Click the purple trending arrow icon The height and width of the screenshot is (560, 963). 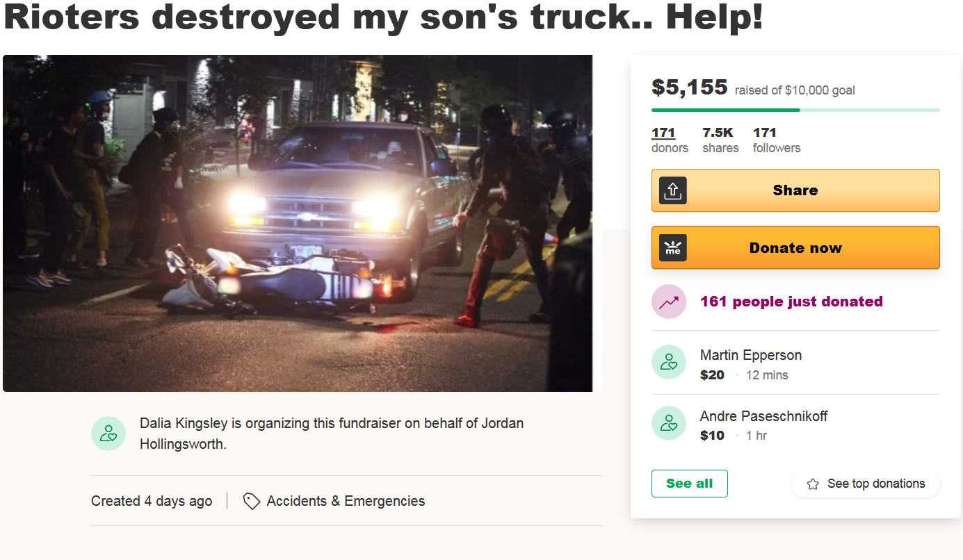(669, 302)
